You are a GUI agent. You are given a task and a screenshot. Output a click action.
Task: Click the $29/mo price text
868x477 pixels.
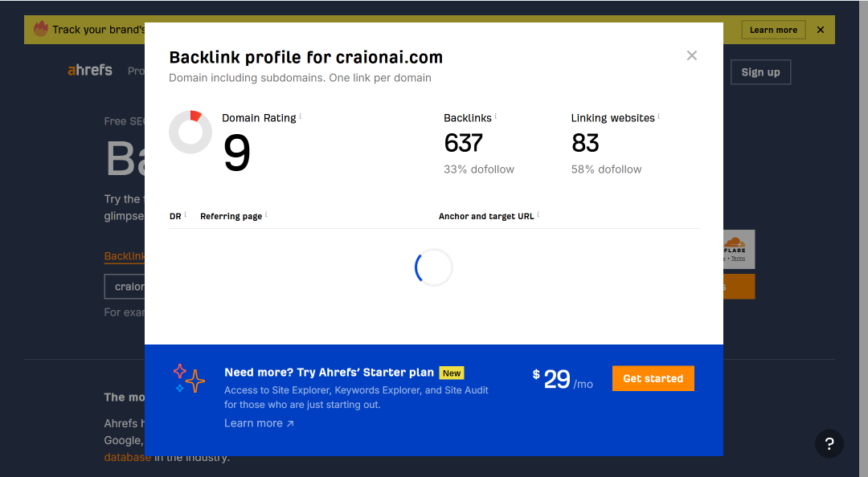click(563, 380)
